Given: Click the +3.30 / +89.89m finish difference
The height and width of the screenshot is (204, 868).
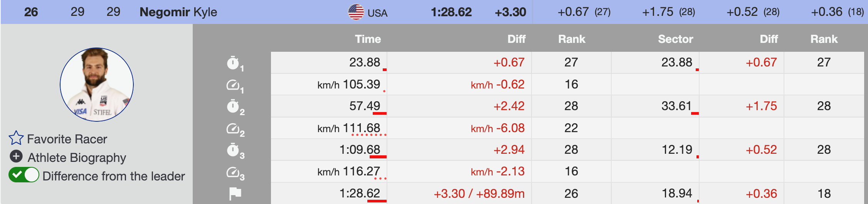Looking at the screenshot, I should (x=479, y=194).
